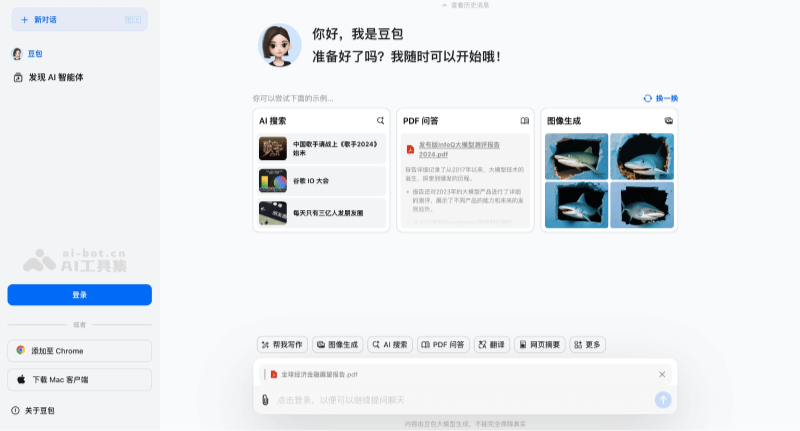Select the 帮我写作 skill chip
Image resolution: width=800 pixels, height=431 pixels.
(282, 345)
